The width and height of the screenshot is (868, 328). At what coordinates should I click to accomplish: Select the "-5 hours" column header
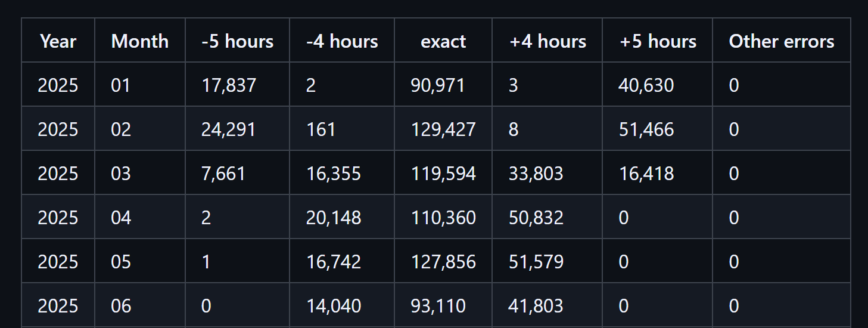[238, 41]
